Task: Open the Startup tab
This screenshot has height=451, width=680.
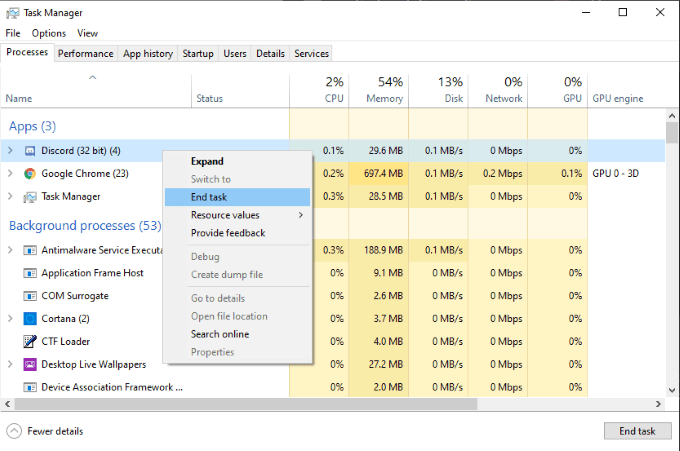Action: (198, 54)
